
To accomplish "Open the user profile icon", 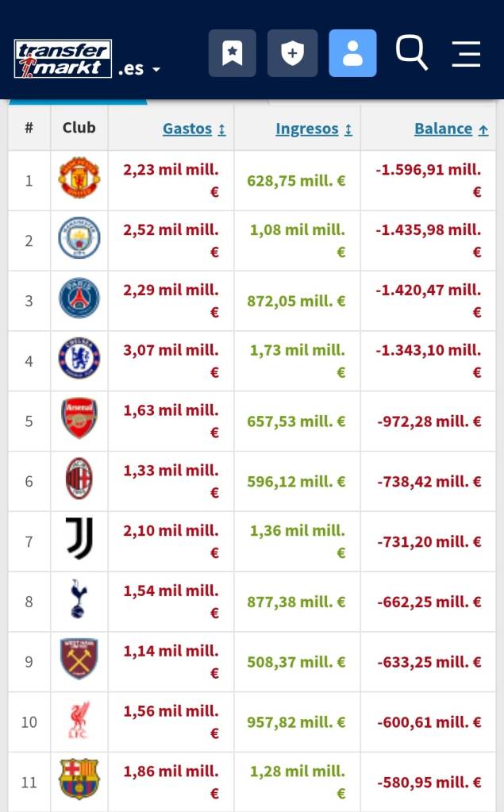I will click(x=352, y=53).
